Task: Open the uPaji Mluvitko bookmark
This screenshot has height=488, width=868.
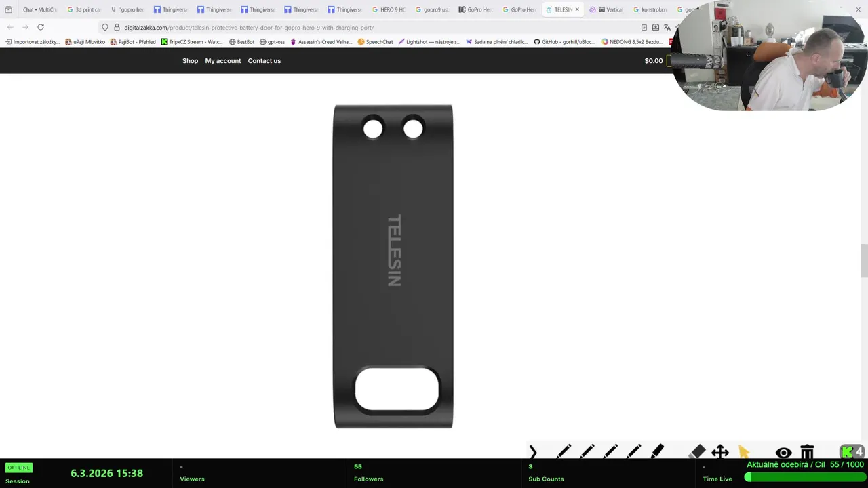Action: point(85,42)
